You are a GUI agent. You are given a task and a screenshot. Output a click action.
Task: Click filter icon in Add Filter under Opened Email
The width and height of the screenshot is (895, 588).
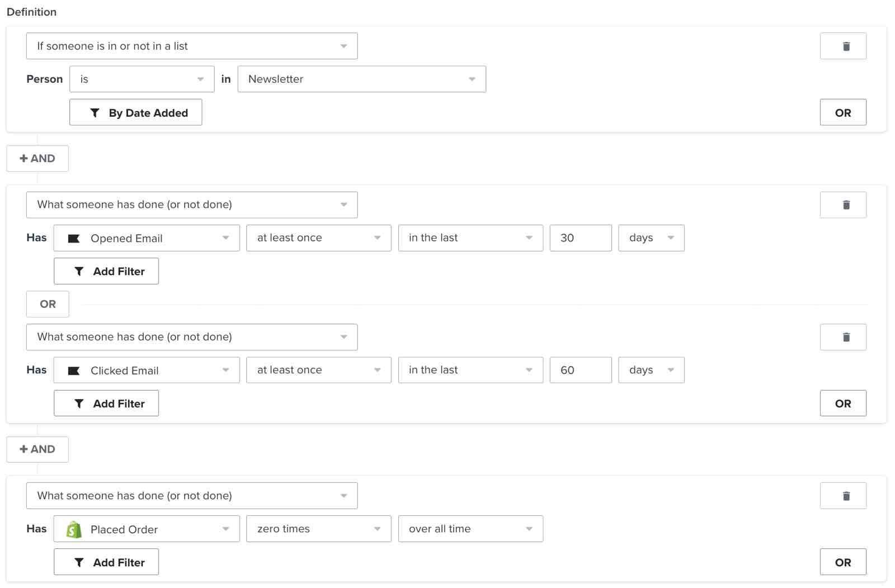coord(79,271)
